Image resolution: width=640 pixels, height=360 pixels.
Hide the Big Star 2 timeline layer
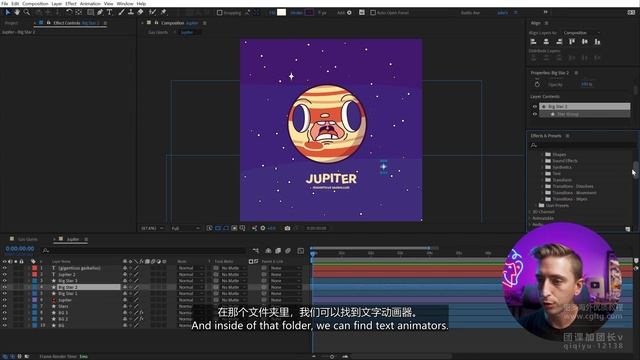[4, 287]
